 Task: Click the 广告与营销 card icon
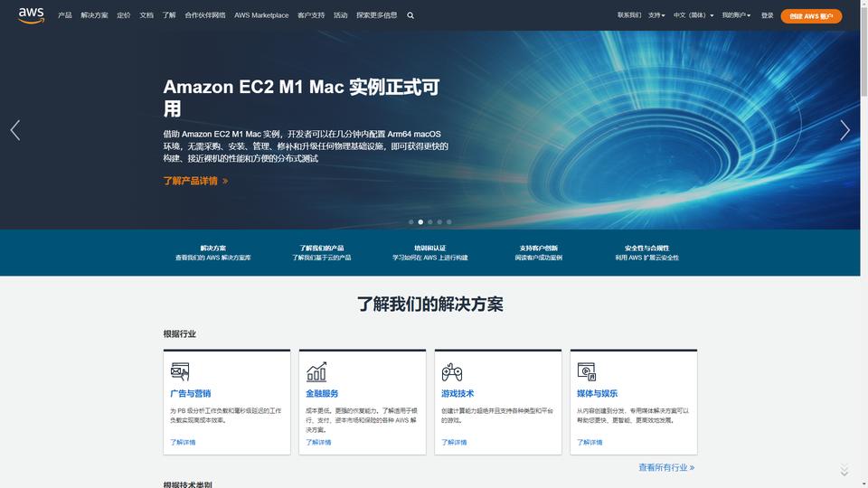[180, 371]
